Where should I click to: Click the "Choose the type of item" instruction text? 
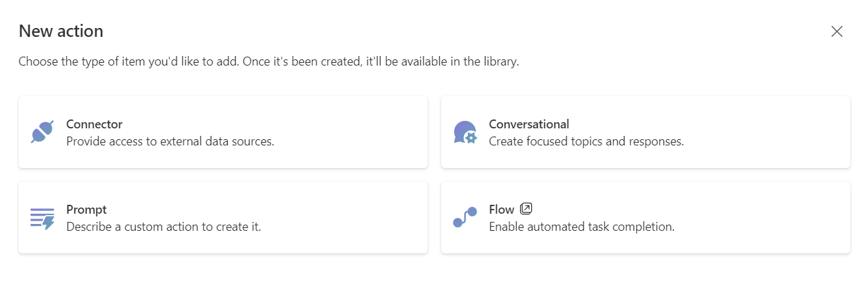tap(269, 61)
